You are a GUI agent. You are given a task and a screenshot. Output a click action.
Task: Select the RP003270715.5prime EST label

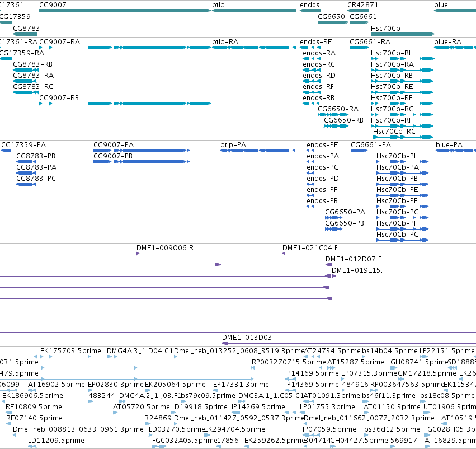pos(289,362)
